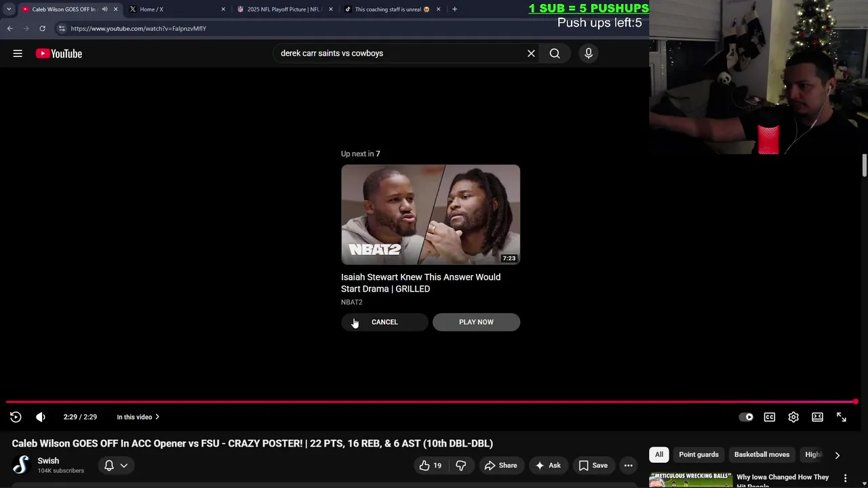The width and height of the screenshot is (868, 488).
Task: Open the YouTube hamburger guide menu
Action: [18, 54]
